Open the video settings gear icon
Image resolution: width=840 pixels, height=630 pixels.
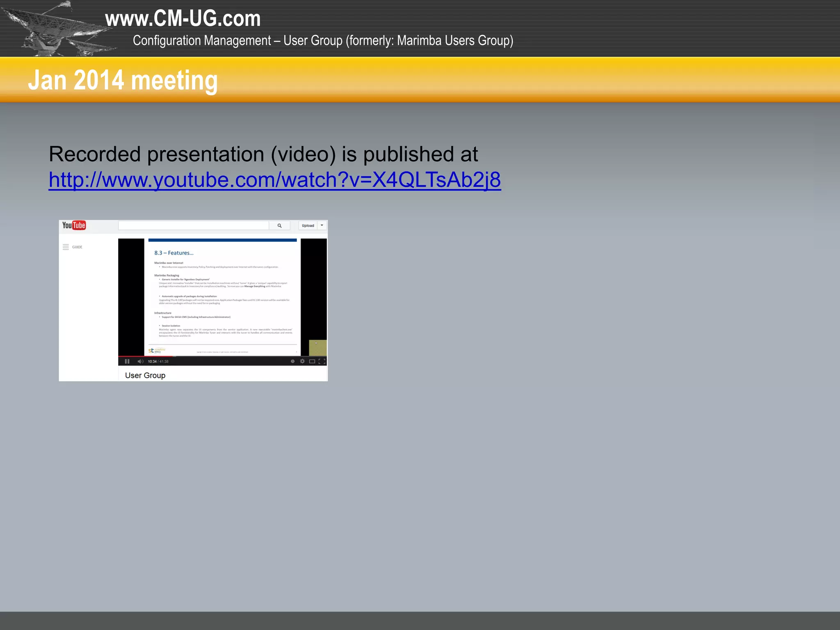(x=302, y=361)
